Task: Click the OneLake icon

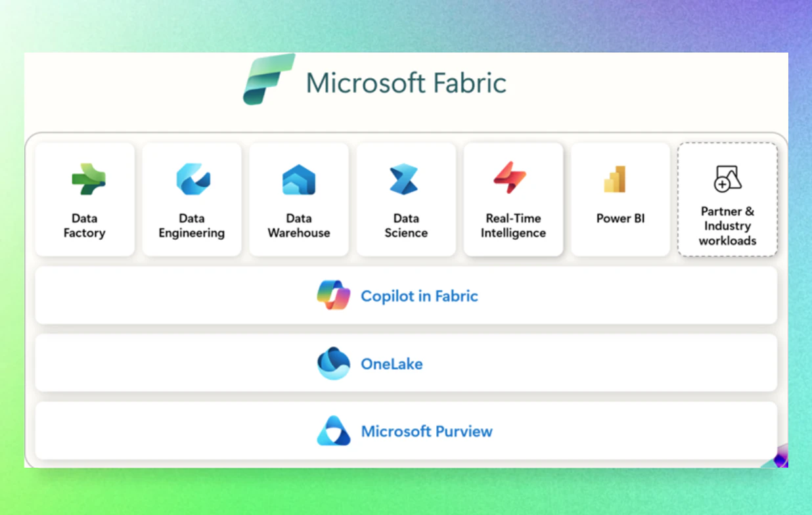Action: pyautogui.click(x=334, y=363)
